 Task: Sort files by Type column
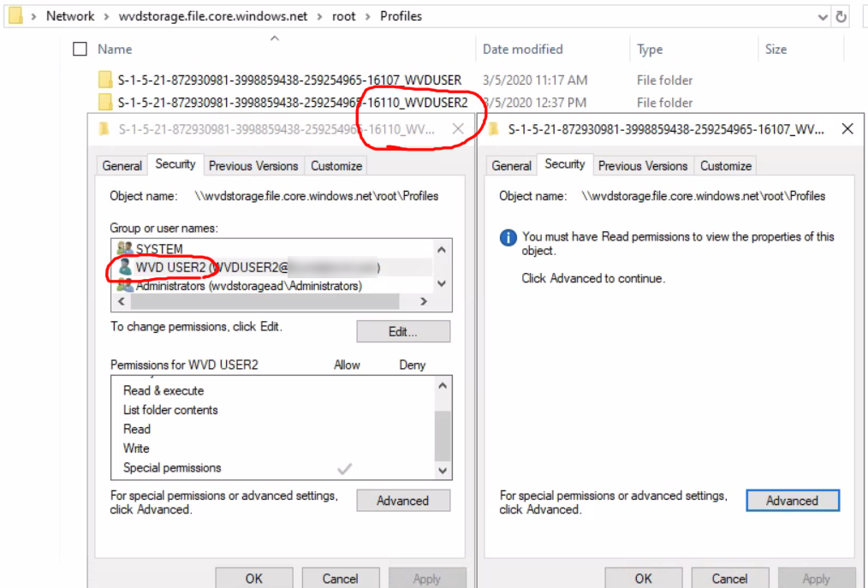click(x=650, y=50)
